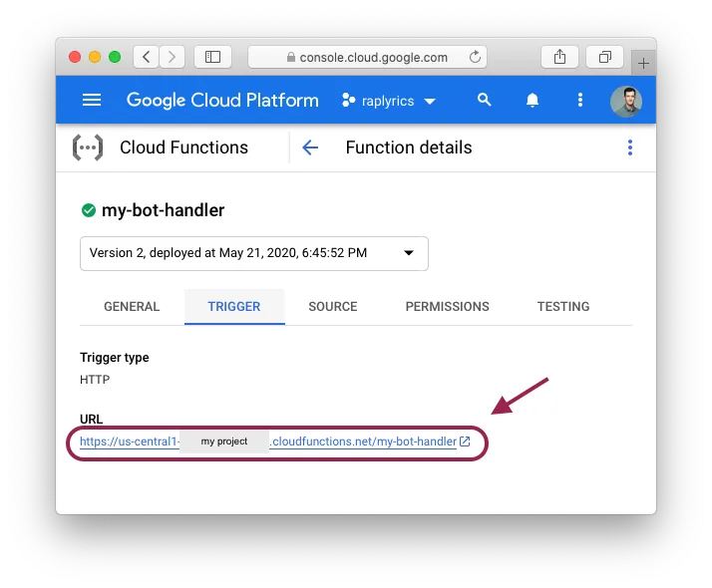Image resolution: width=712 pixels, height=588 pixels.
Task: Click the Safari address bar
Action: coord(367,57)
